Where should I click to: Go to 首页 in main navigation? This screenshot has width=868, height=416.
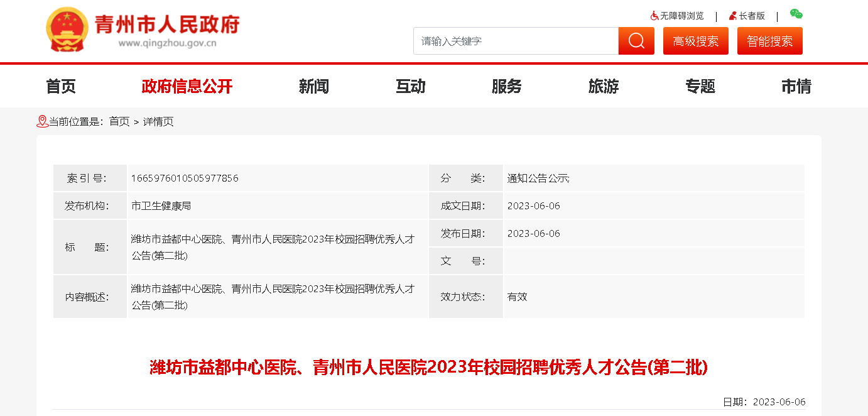tap(61, 86)
